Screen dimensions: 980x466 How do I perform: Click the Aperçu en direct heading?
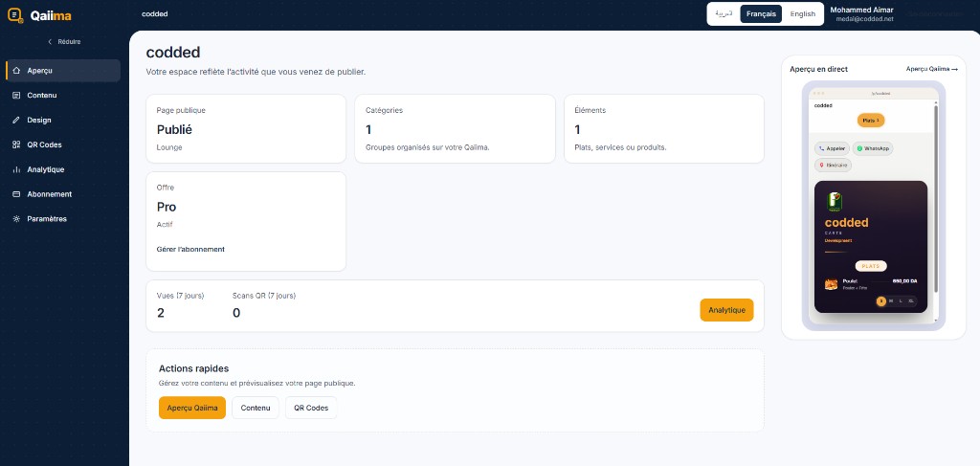pos(819,69)
